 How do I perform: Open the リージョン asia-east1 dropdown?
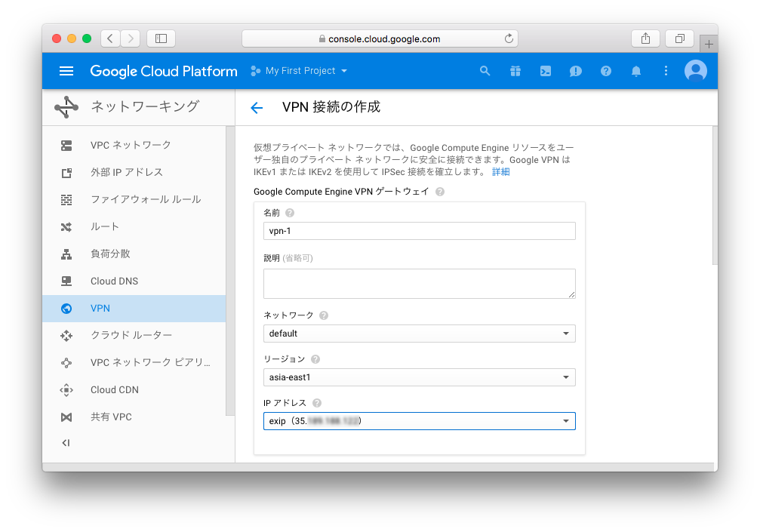(x=420, y=377)
